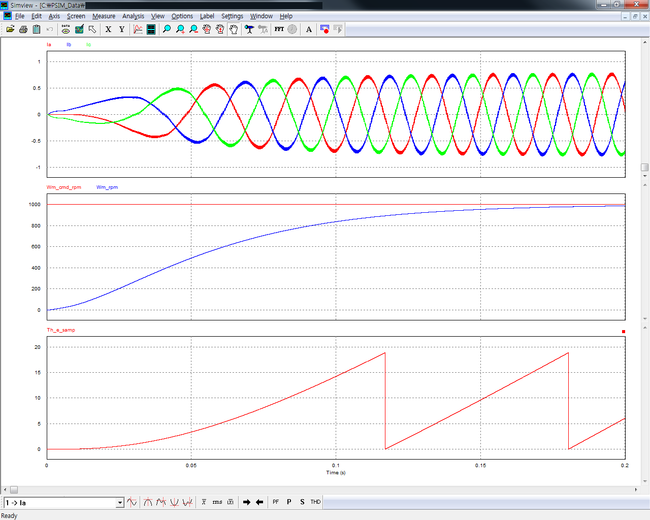Click the Th_e_samp curve label
The image size is (650, 520).
pyautogui.click(x=61, y=330)
